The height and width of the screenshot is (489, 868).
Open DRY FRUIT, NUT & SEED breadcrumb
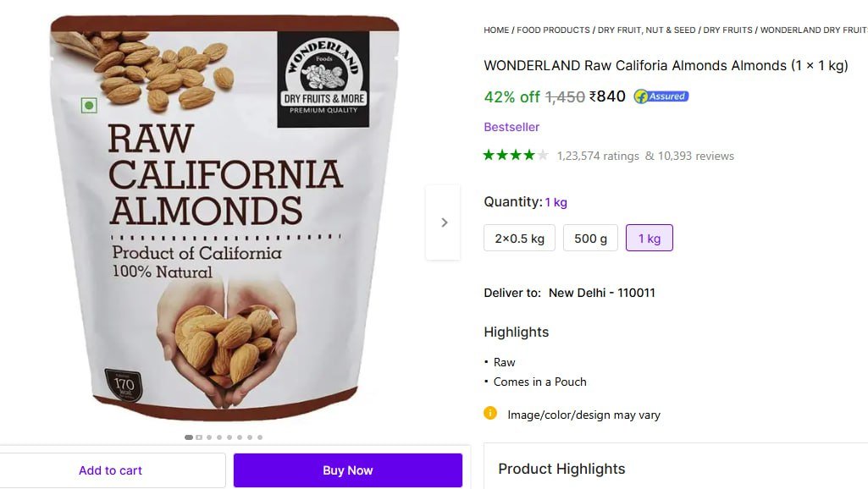646,30
